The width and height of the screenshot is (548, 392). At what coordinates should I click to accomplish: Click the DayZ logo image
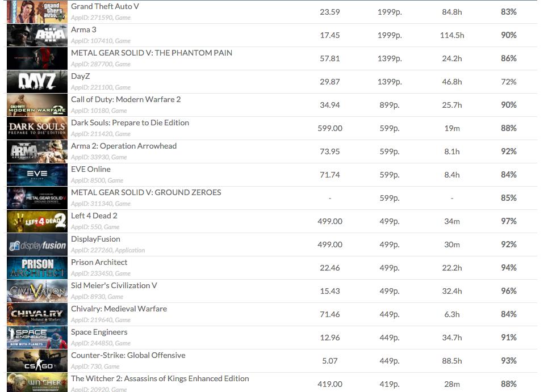[37, 82]
